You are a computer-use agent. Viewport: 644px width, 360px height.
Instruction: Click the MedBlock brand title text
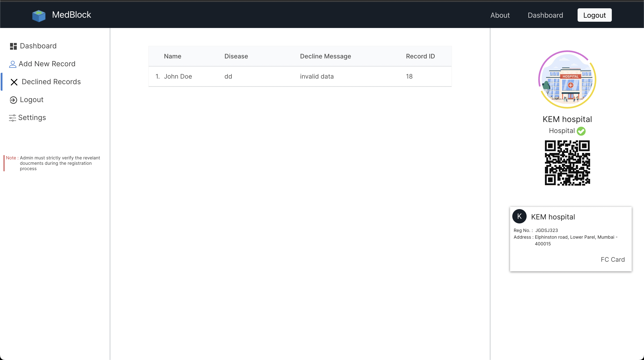(72, 15)
